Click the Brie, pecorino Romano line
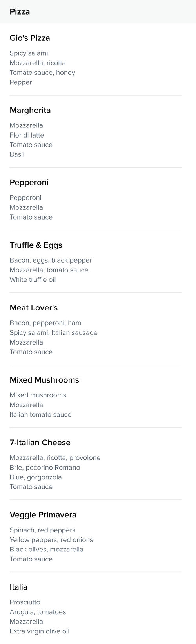The width and height of the screenshot is (196, 644). click(45, 468)
